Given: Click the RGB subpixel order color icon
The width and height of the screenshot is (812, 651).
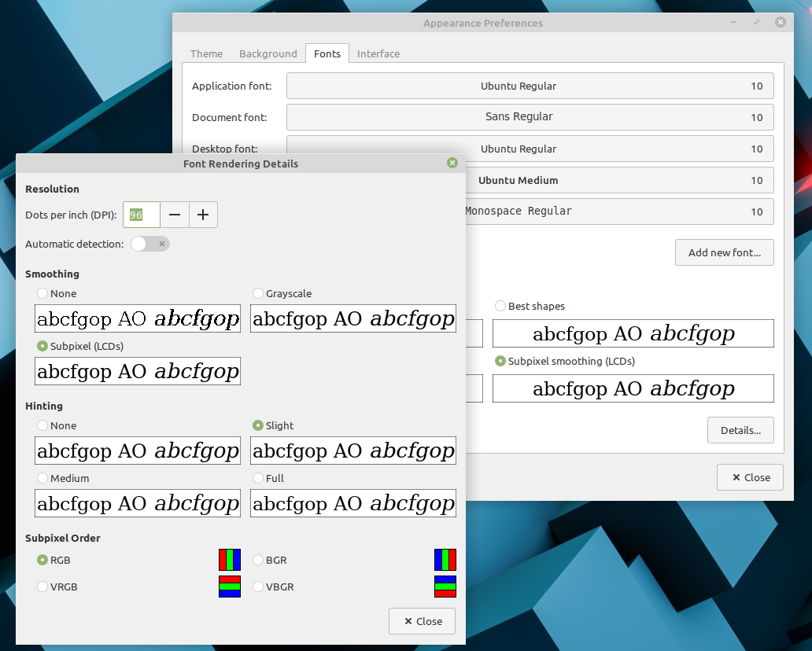Looking at the screenshot, I should tap(230, 560).
